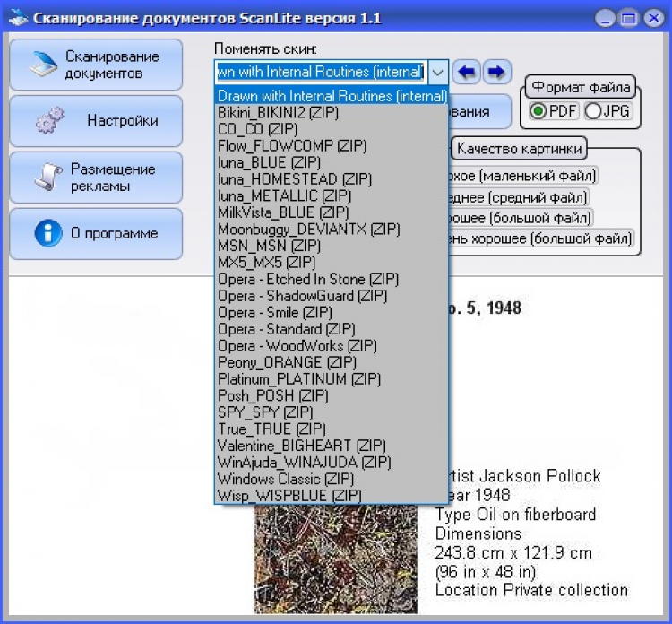Click the scroll icon on Размещение рекламы
Screen dimensions: 672x624
(47, 178)
